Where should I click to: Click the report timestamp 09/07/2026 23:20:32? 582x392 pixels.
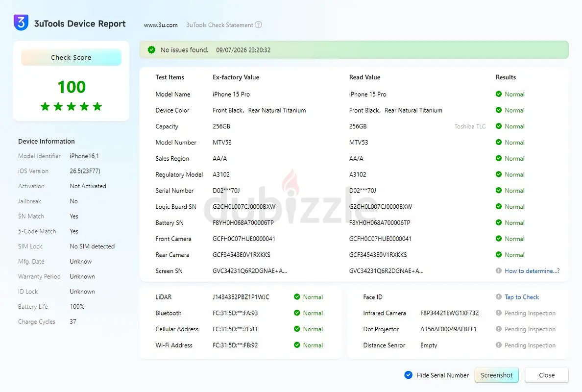coord(243,50)
